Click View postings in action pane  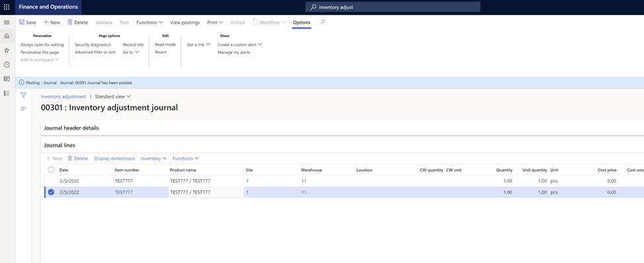pyautogui.click(x=185, y=22)
